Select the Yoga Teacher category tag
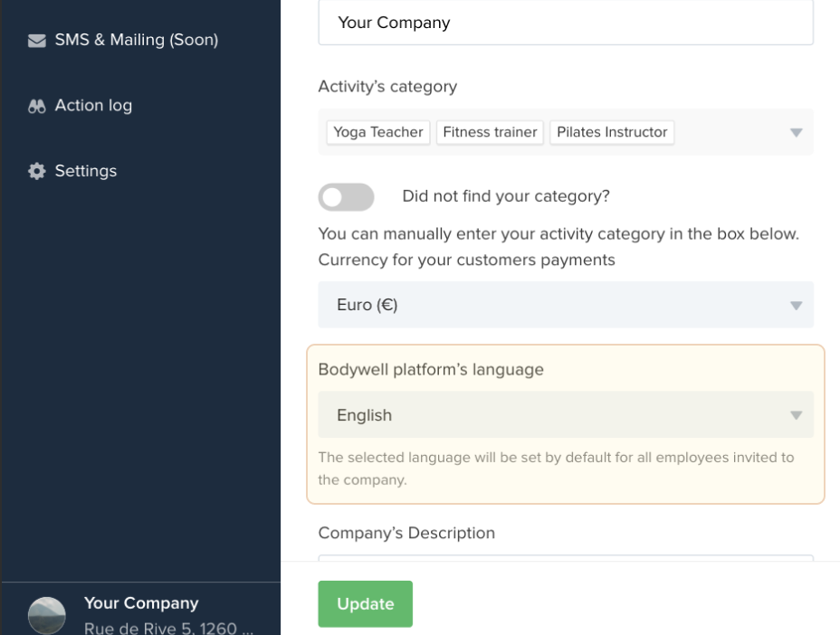The width and height of the screenshot is (840, 635). (377, 132)
